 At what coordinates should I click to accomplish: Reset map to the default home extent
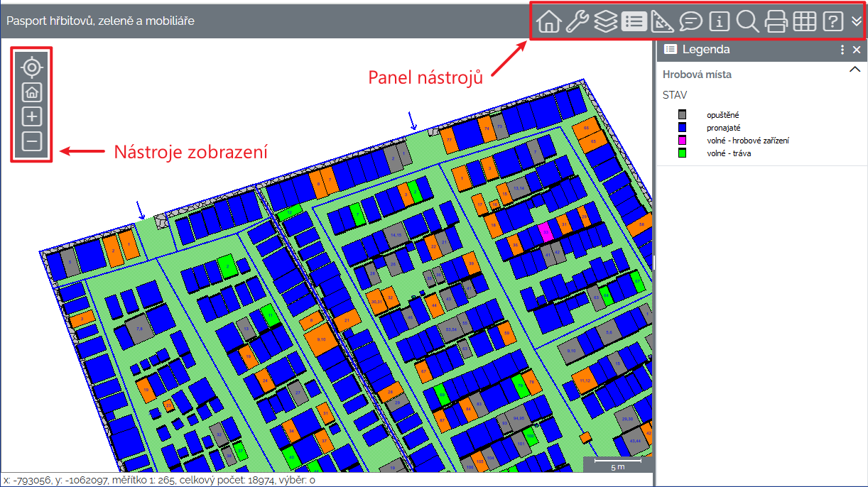click(32, 92)
